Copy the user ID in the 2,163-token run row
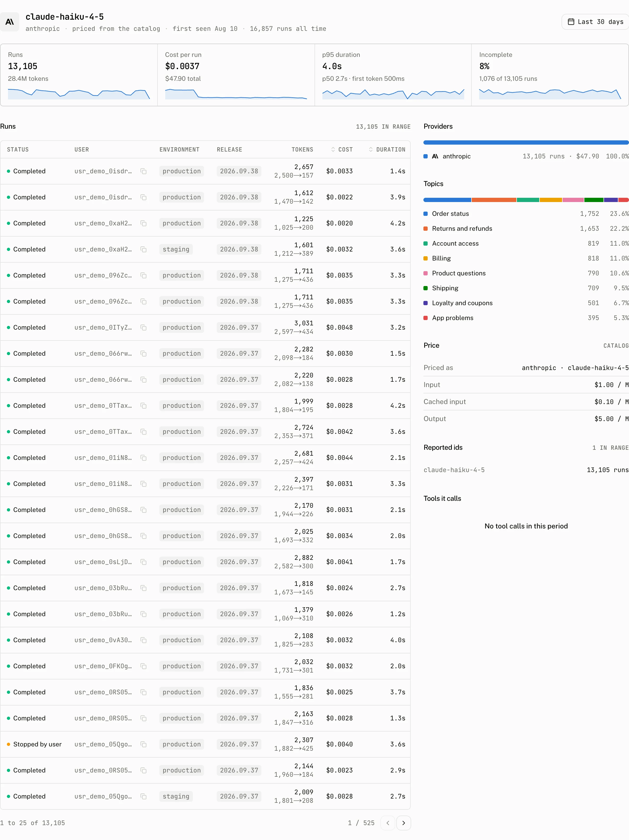This screenshot has height=840, width=629. (143, 718)
